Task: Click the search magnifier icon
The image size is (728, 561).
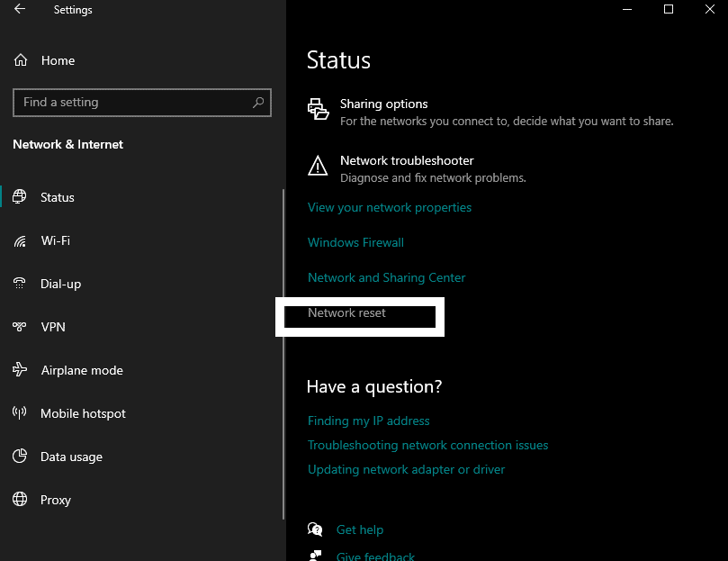Action: click(x=258, y=103)
